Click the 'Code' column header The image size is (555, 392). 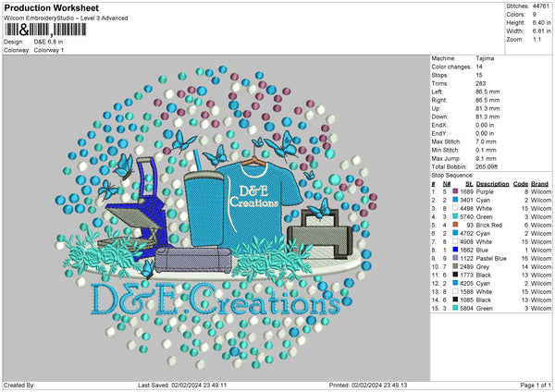pos(520,184)
